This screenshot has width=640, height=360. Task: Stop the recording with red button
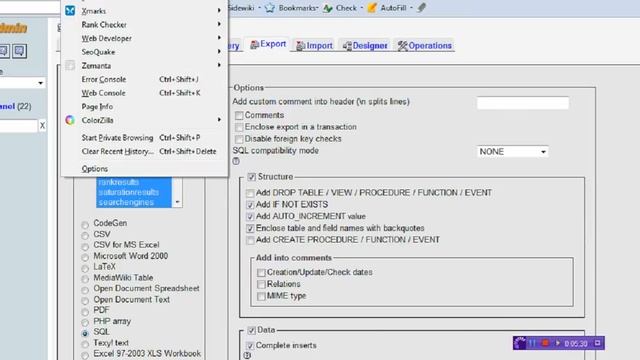545,343
